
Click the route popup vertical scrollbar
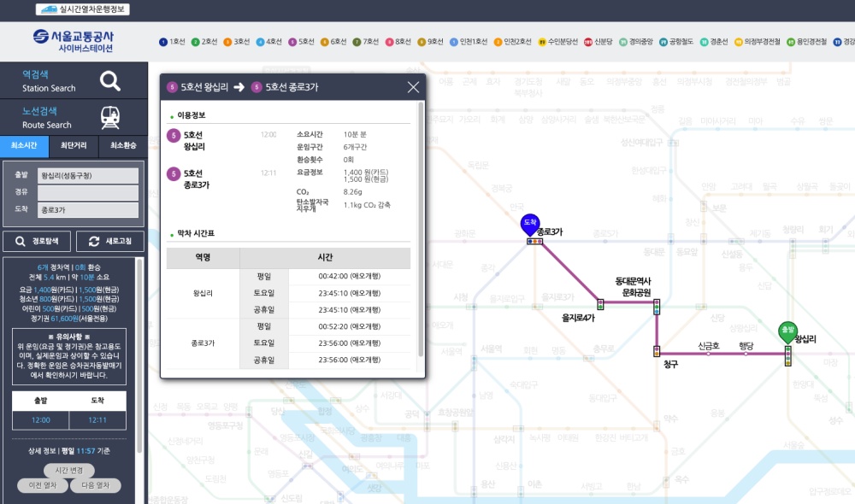421,230
